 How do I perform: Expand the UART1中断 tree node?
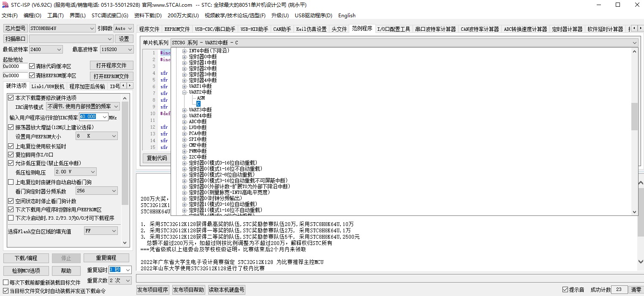pos(184,86)
